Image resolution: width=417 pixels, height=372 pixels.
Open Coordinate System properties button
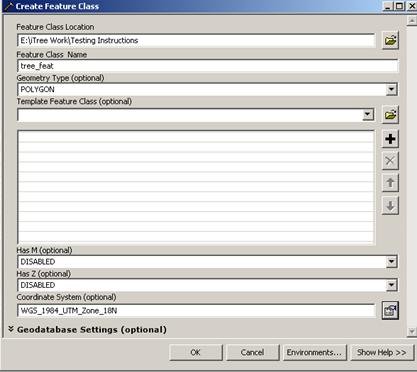click(x=390, y=311)
